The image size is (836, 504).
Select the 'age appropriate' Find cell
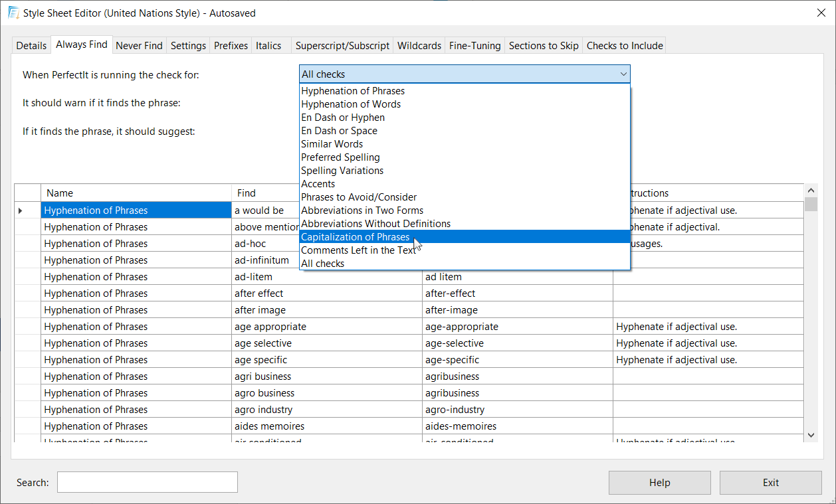[326, 327]
